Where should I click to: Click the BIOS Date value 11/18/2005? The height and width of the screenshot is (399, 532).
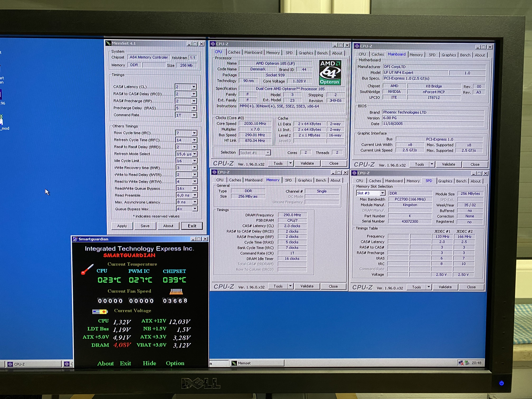click(433, 124)
